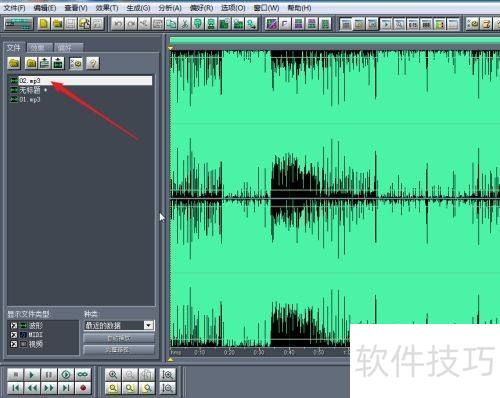This screenshot has width=500, height=398.
Task: Open the 最近的数据 sort dropdown arrow
Action: [x=149, y=325]
